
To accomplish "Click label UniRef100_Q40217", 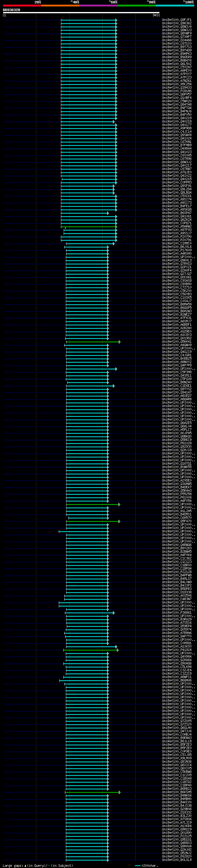I will 177,165.
